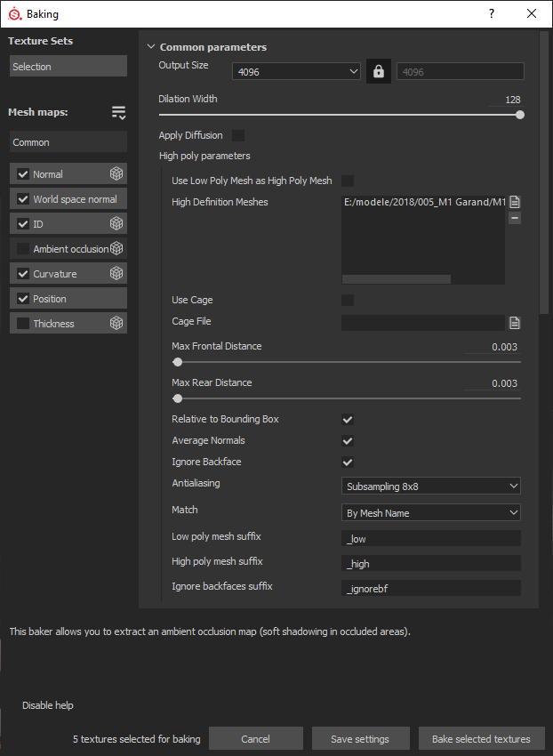Open the Output Size dropdown
The width and height of the screenshot is (553, 756).
pos(296,72)
